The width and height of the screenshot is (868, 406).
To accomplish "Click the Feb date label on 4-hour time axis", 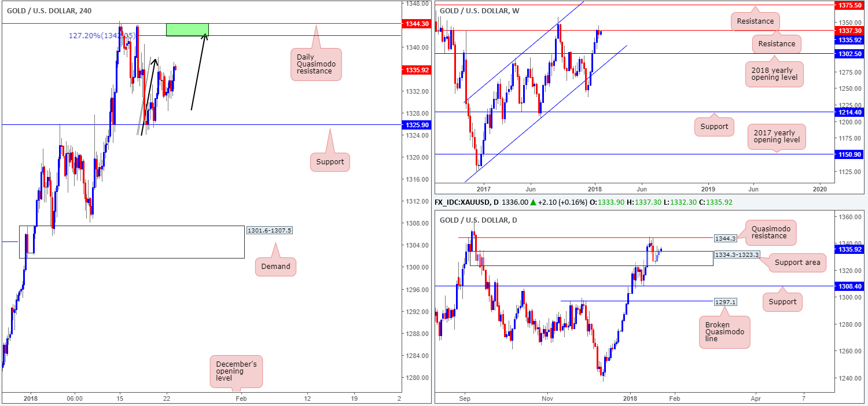I will (x=241, y=398).
